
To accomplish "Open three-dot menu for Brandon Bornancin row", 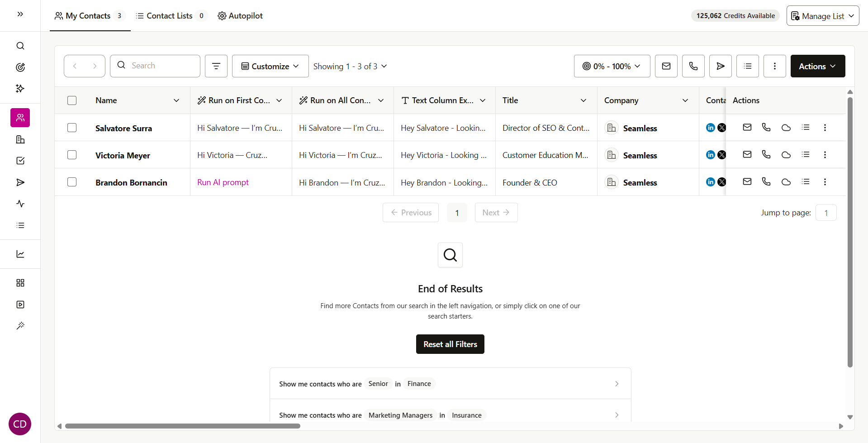I will pos(825,182).
